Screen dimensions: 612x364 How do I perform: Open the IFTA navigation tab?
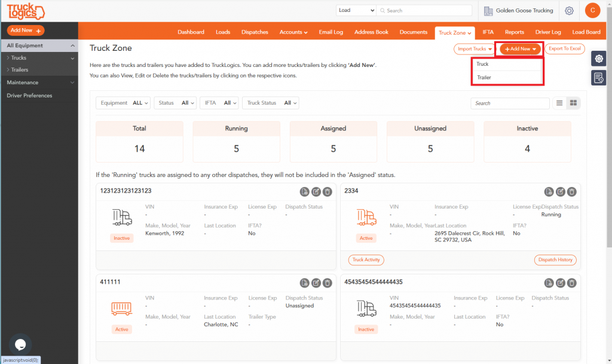coord(488,32)
